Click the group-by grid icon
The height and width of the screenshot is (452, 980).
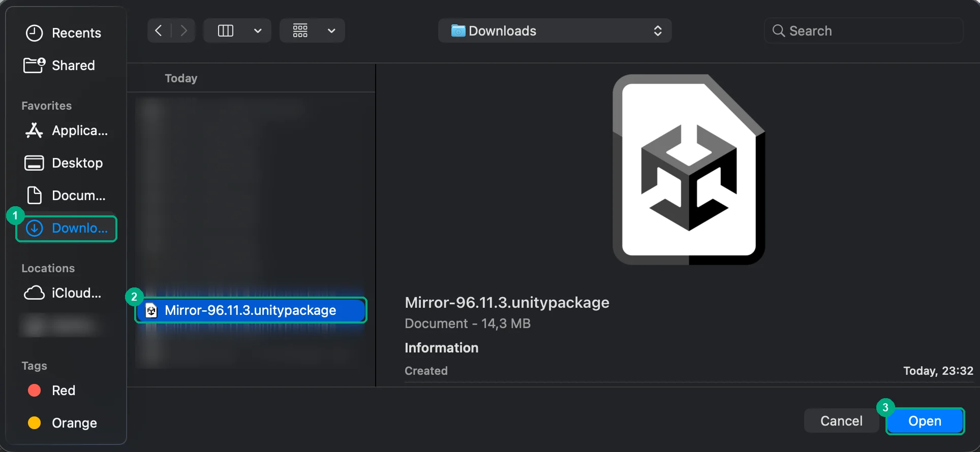(x=300, y=31)
